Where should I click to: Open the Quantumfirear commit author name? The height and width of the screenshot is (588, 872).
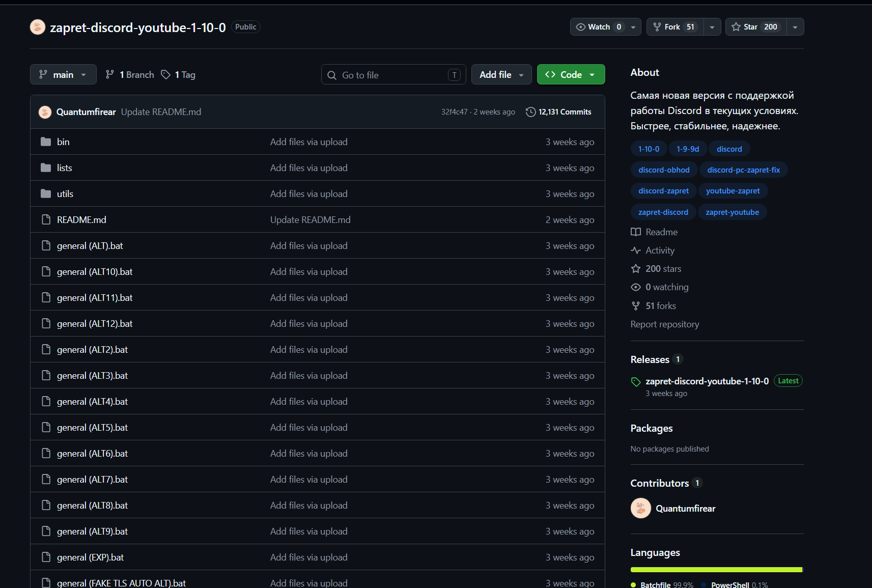(86, 112)
